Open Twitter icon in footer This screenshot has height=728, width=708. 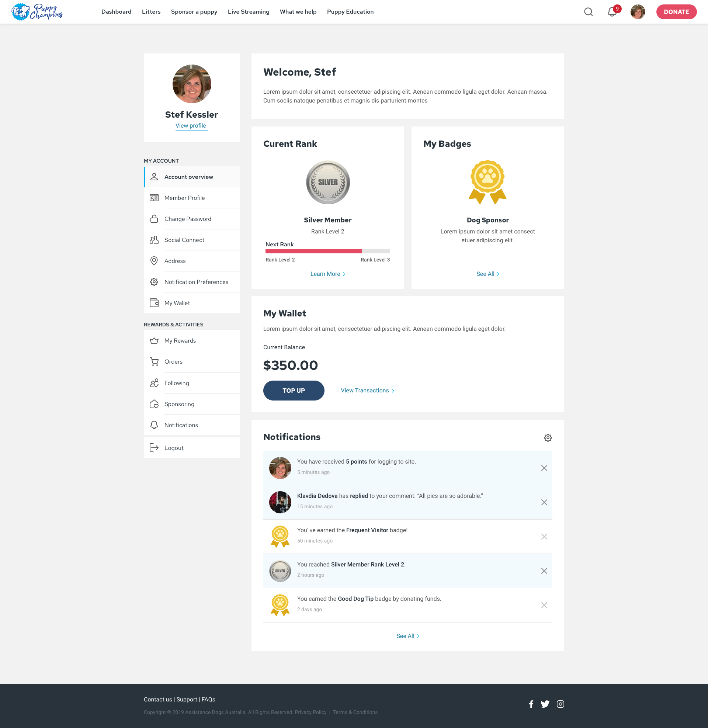545,704
